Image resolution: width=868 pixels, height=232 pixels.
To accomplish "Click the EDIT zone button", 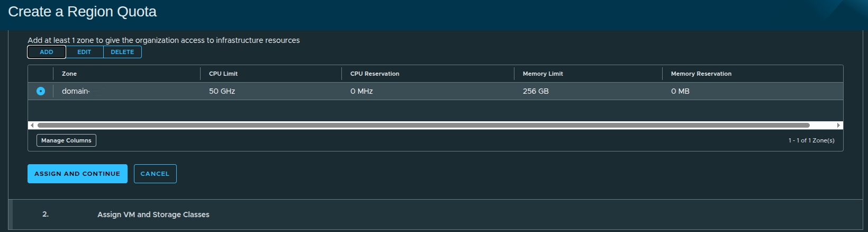I will click(x=84, y=52).
